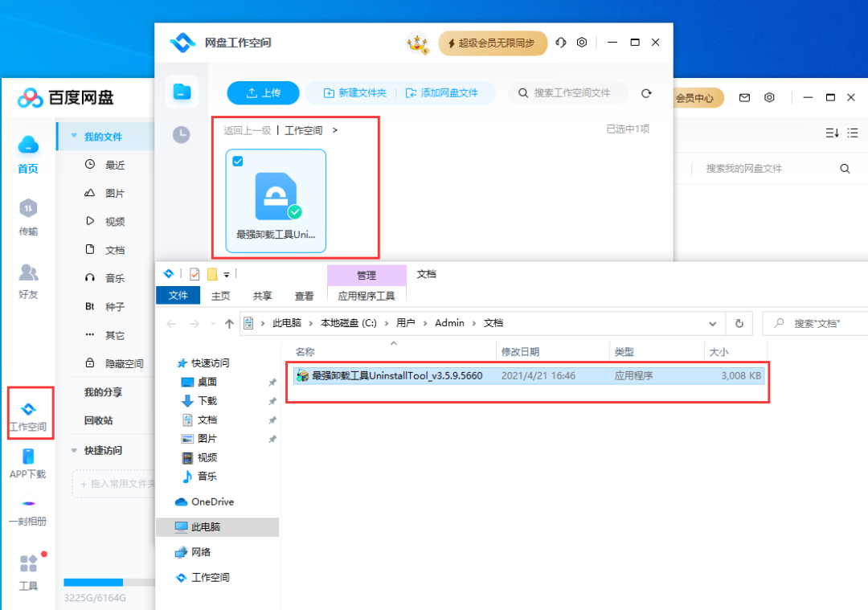This screenshot has height=610, width=868.
Task: Expand the 此电脑 breadcrumb chevron in address bar
Action: 310,323
